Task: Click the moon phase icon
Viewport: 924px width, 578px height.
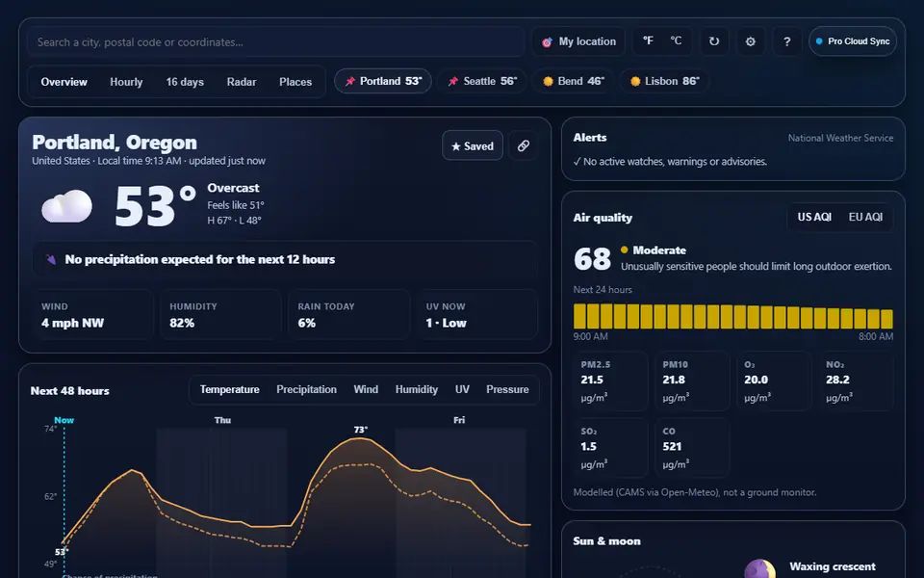Action: click(x=759, y=569)
